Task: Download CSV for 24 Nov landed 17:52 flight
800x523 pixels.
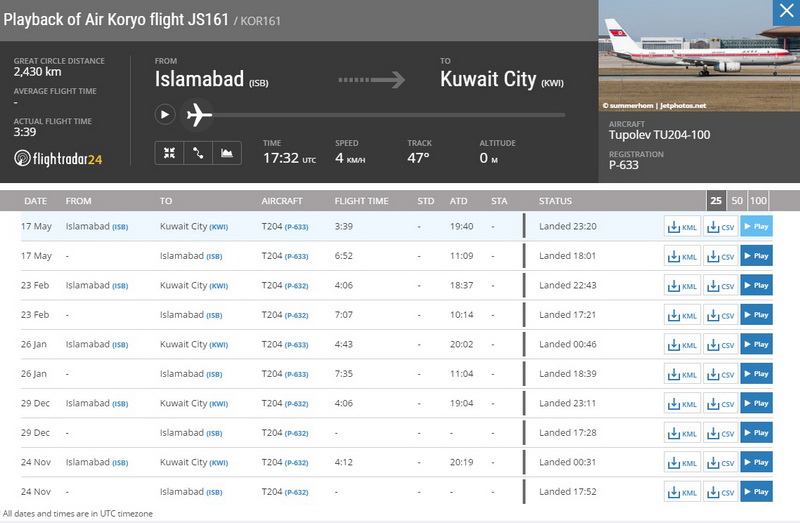Action: click(x=720, y=492)
